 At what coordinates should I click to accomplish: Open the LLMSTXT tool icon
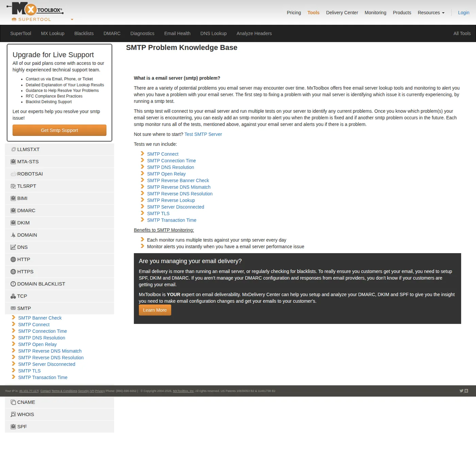14,150
